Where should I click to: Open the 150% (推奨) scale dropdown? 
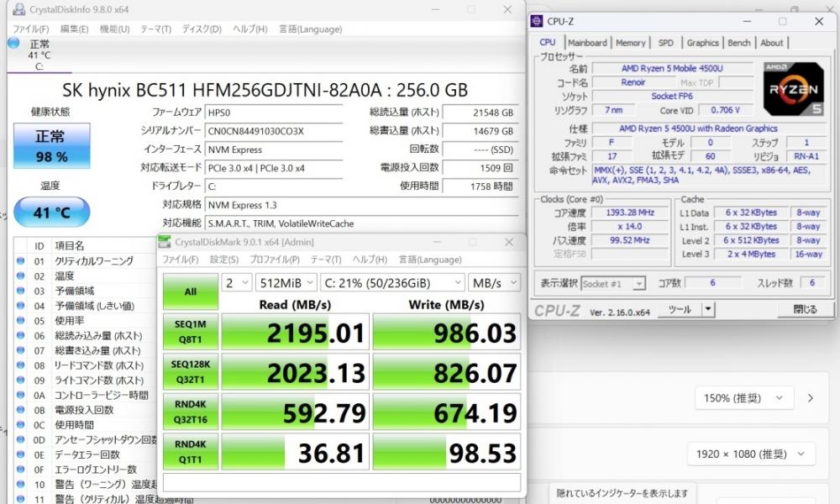click(743, 398)
